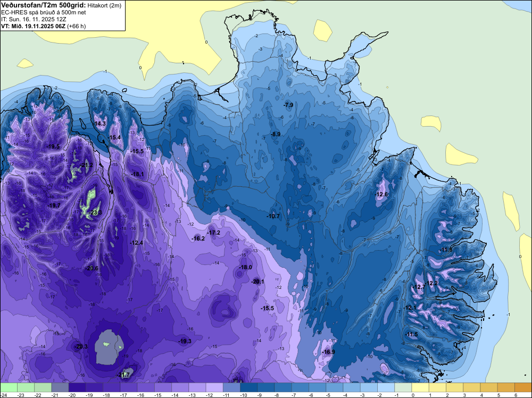Image resolution: width=532 pixels, height=398 pixels.
Task: Click the -11.8 temperature value
Action: pos(446,250)
